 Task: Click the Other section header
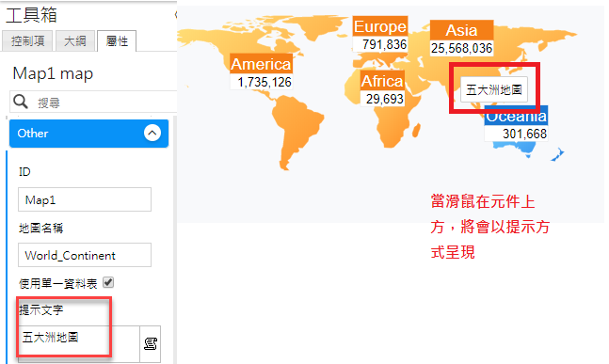coord(88,134)
